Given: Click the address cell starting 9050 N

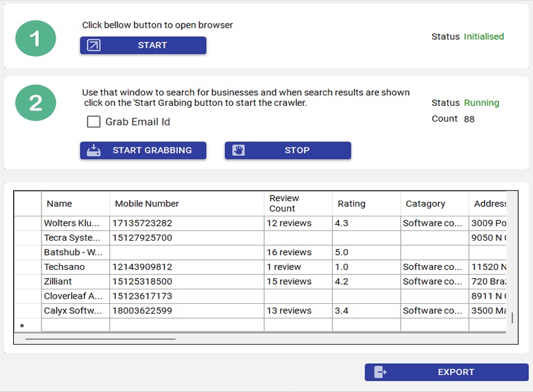Looking at the screenshot, I should pyautogui.click(x=488, y=238).
